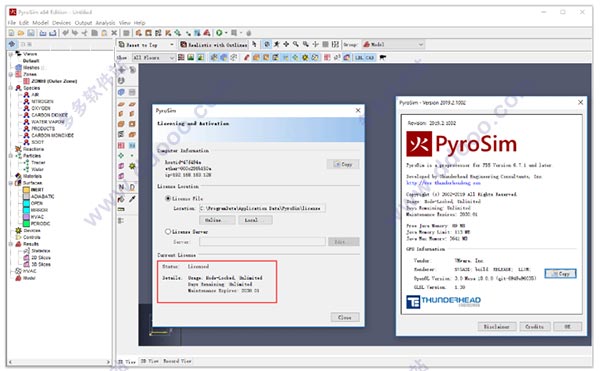The width and height of the screenshot is (600, 371).
Task: Click the LBL show labels icon
Action: (359, 57)
